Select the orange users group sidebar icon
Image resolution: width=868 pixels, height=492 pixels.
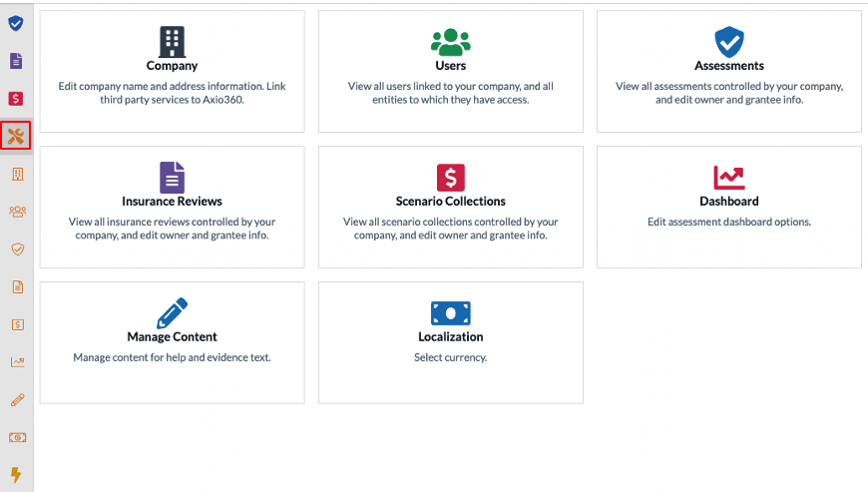tap(18, 212)
